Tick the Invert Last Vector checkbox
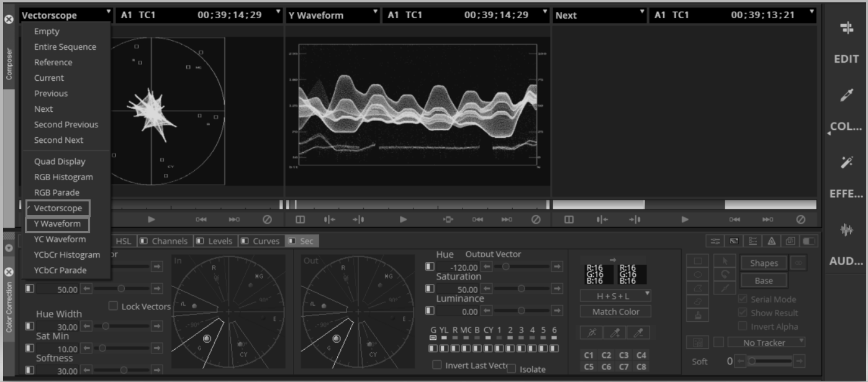This screenshot has height=382, width=868. pos(437,365)
